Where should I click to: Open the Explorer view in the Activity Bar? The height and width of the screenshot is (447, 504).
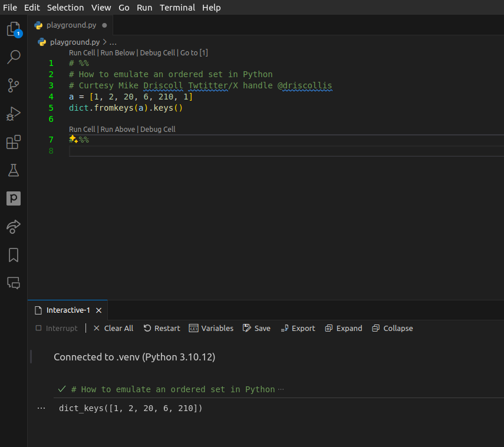pyautogui.click(x=13, y=28)
